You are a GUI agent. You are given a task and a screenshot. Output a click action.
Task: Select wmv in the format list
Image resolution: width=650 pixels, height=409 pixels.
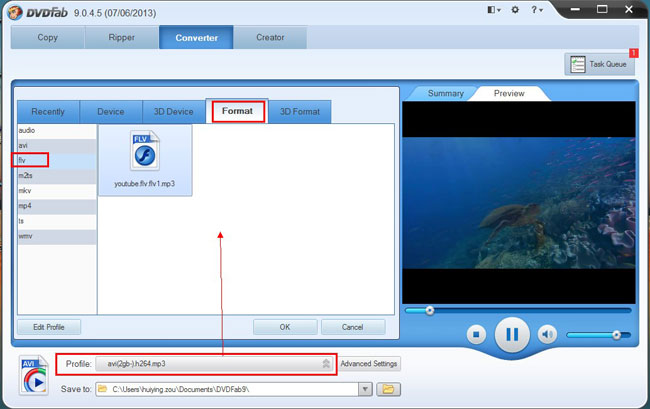(57, 236)
